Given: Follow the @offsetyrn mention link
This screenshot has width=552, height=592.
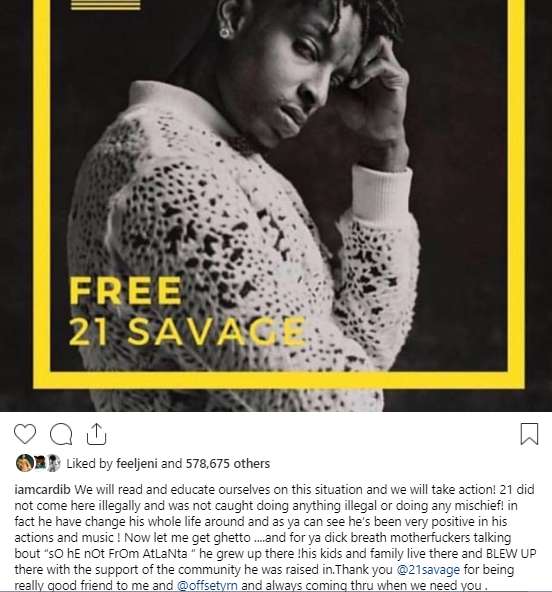Looking at the screenshot, I should [207, 586].
